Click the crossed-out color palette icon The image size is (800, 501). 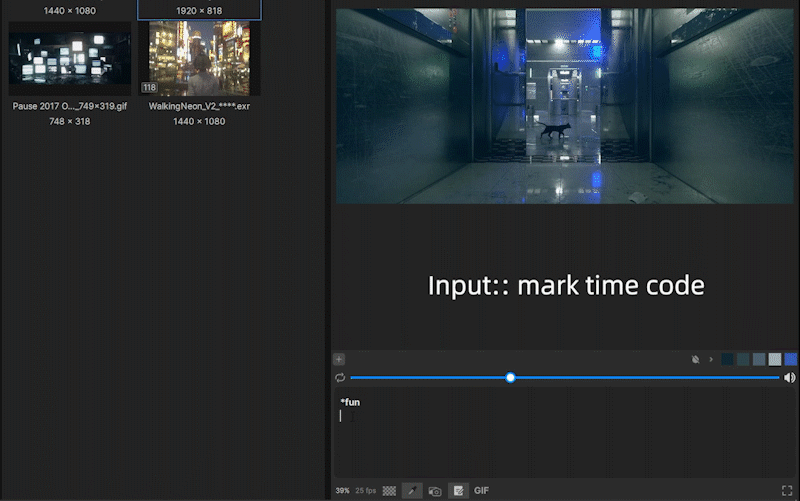click(x=695, y=359)
